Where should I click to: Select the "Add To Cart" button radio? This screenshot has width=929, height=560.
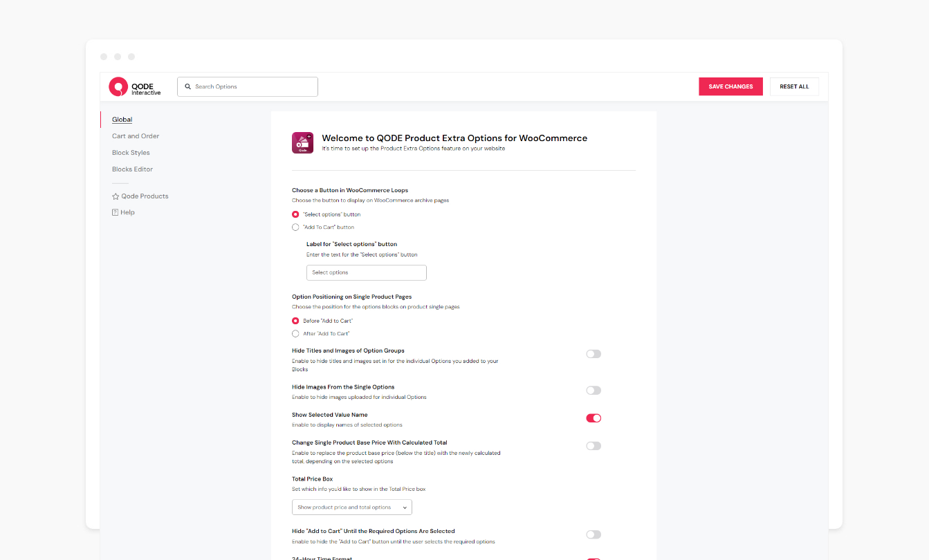(x=295, y=227)
